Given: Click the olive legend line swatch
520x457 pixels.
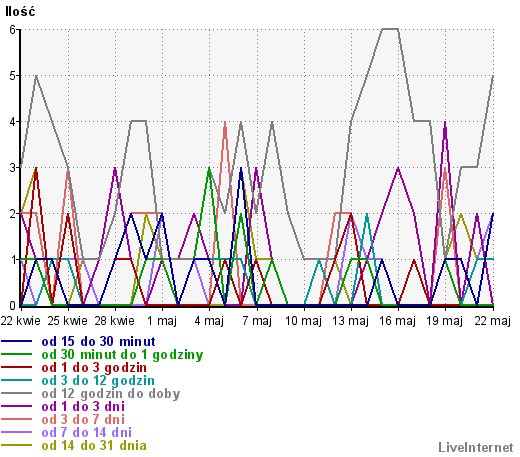Looking at the screenshot, I should tap(16, 445).
